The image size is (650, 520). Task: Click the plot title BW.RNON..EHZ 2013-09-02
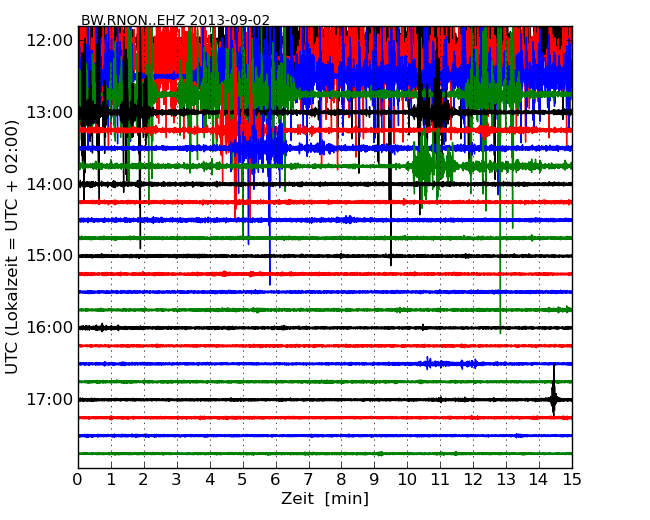pyautogui.click(x=175, y=20)
